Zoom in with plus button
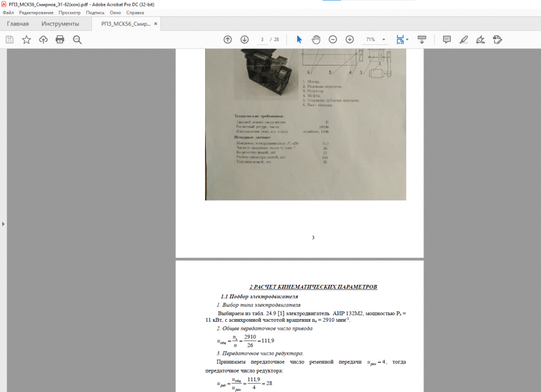 pos(349,39)
